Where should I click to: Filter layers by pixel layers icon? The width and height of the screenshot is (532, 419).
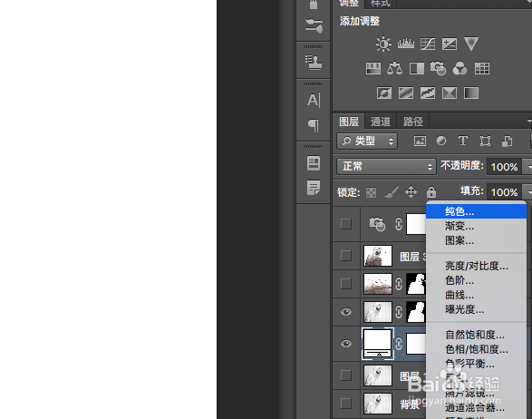420,141
